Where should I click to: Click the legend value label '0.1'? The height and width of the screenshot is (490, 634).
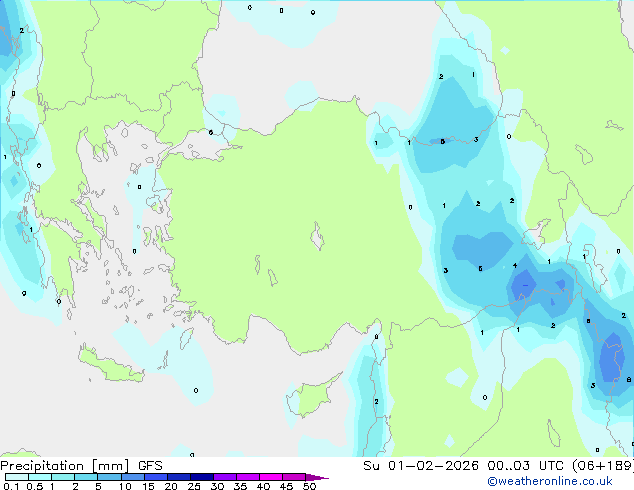click(x=11, y=486)
